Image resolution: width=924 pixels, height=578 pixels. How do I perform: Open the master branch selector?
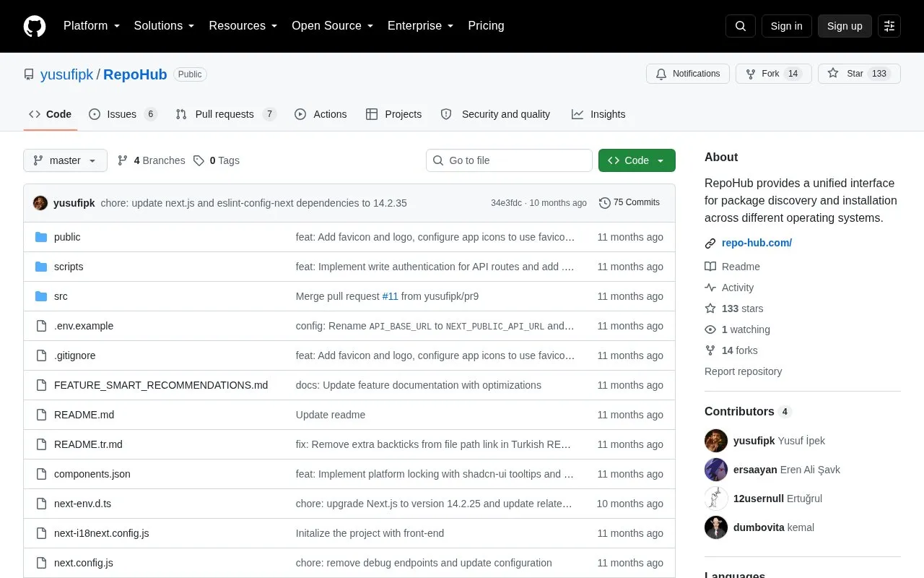pos(65,160)
